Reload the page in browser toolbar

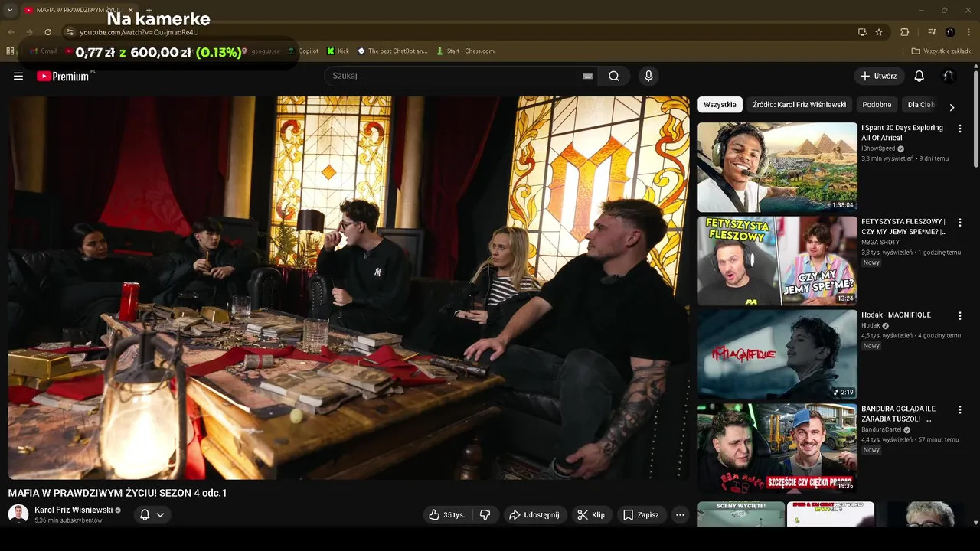tap(47, 32)
